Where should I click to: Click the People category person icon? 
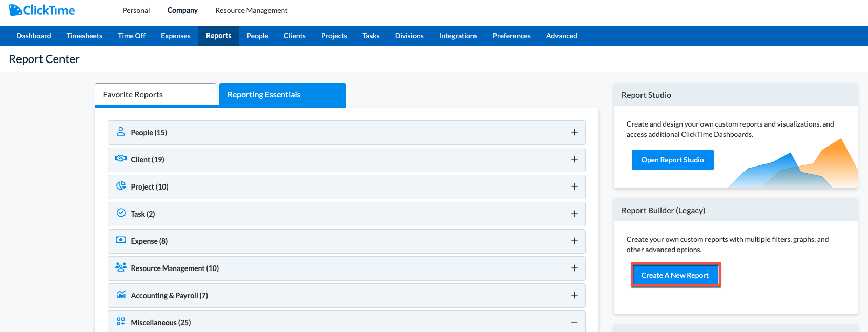click(121, 132)
